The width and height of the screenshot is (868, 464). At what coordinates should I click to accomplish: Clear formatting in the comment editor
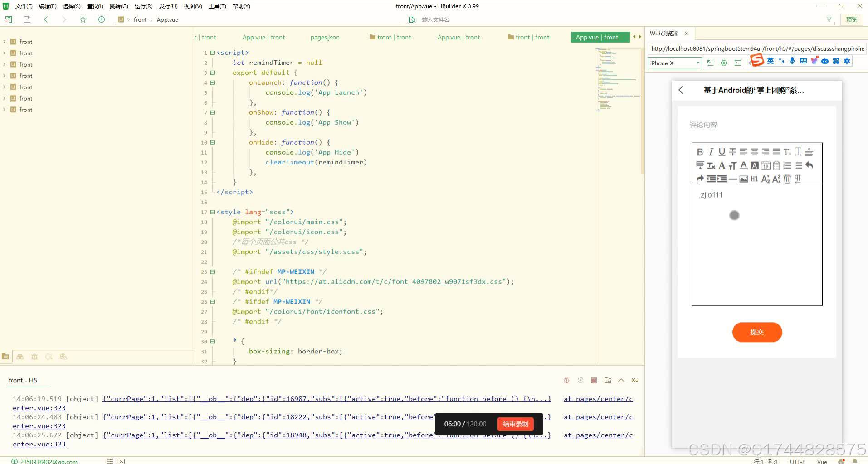point(711,166)
